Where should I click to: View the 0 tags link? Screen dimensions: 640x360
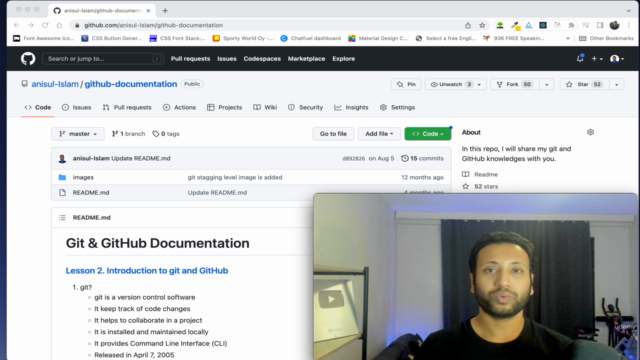point(166,134)
